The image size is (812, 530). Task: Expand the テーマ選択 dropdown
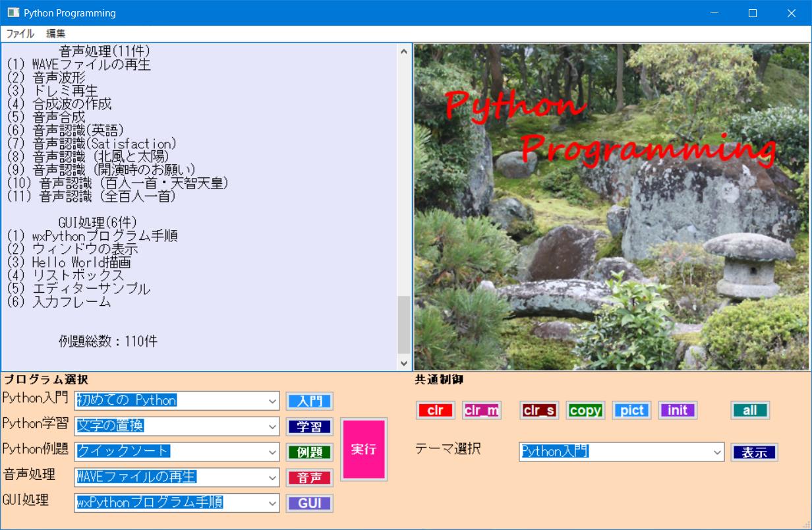(x=718, y=452)
